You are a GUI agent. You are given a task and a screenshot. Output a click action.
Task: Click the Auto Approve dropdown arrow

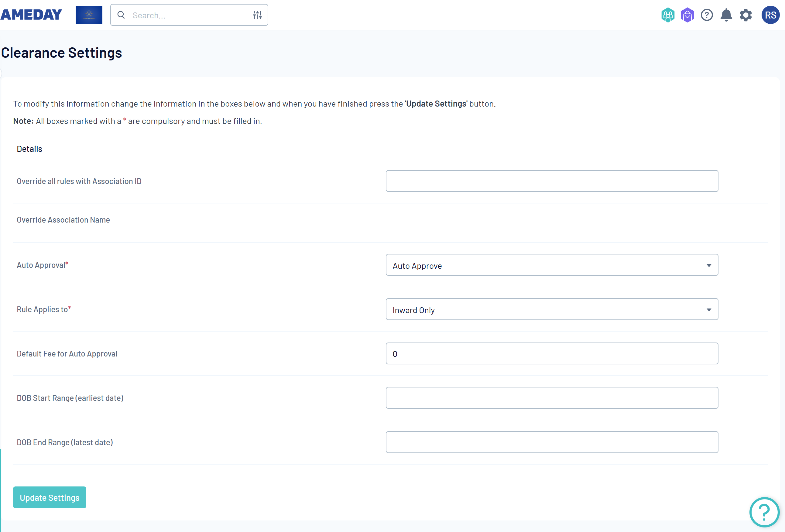pos(709,266)
